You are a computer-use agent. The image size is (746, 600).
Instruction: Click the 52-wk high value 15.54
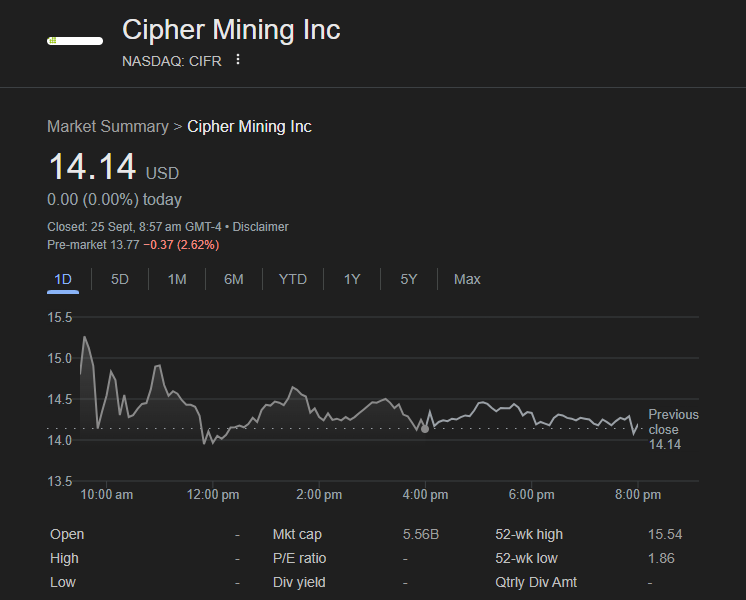pos(665,535)
